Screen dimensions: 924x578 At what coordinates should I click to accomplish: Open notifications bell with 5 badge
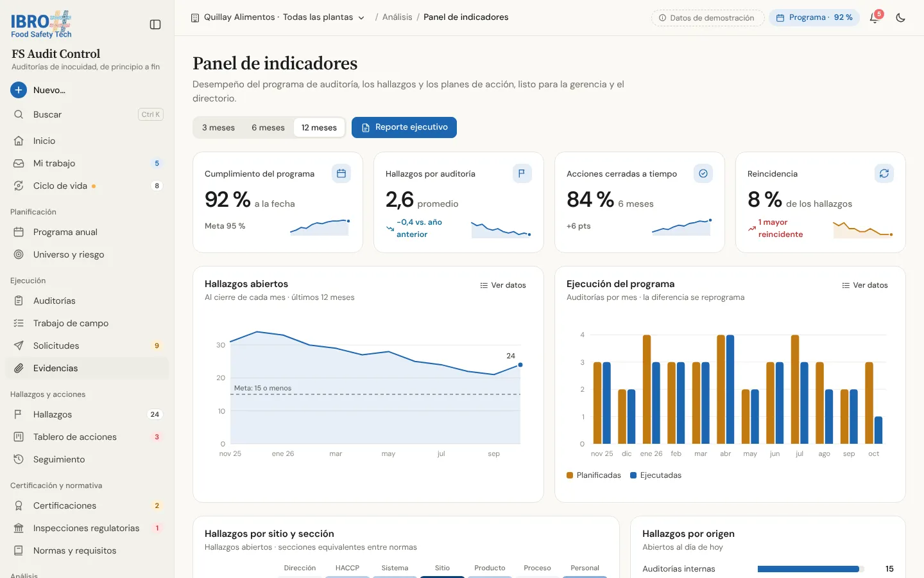click(x=874, y=18)
